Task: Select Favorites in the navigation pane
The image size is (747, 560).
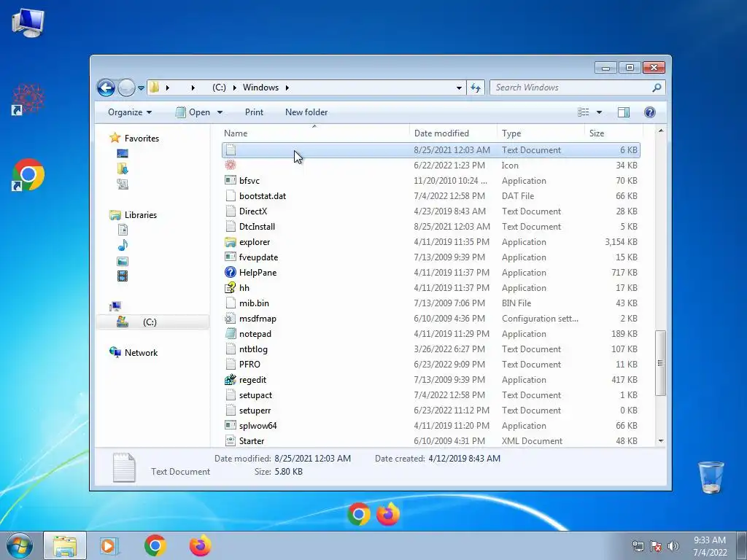Action: click(142, 139)
